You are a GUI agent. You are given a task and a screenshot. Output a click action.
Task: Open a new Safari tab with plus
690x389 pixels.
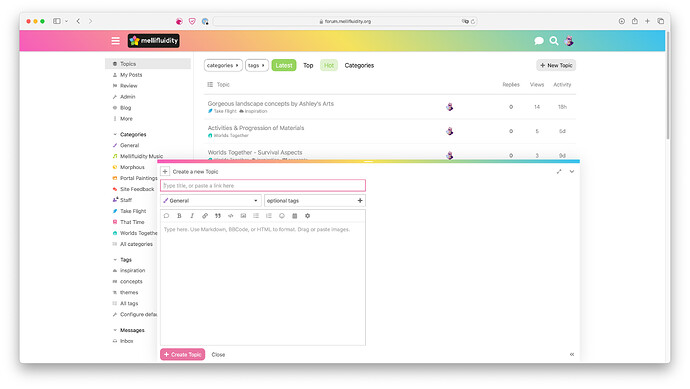(647, 21)
